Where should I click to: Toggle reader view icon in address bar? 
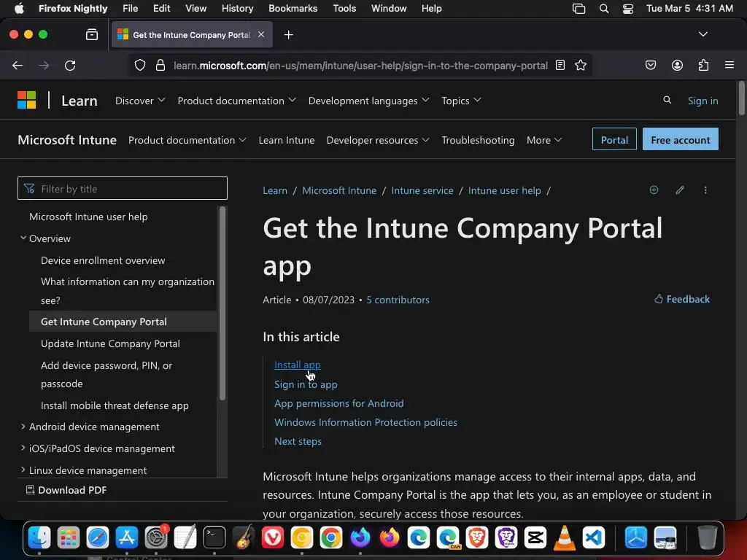point(560,65)
